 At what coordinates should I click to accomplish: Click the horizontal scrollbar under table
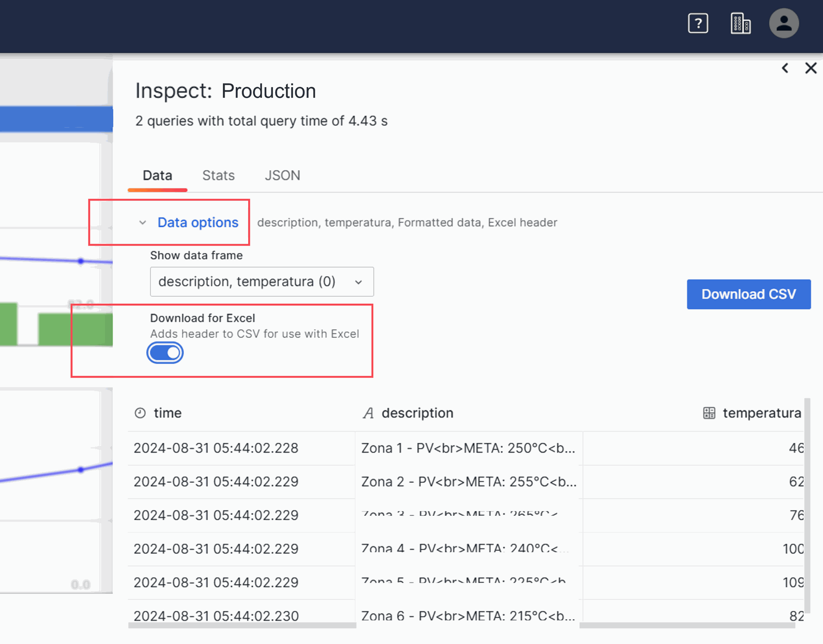point(242,626)
